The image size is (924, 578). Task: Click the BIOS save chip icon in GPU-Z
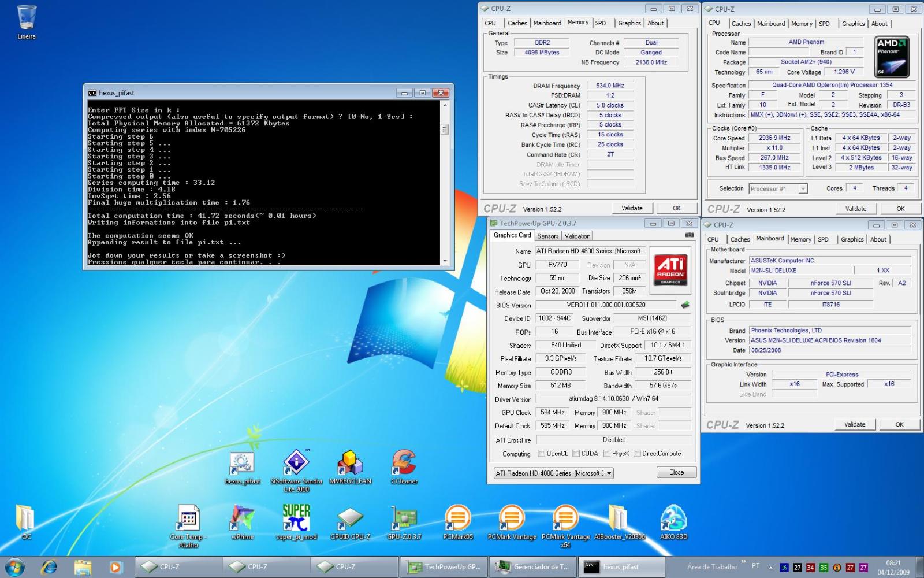685,305
